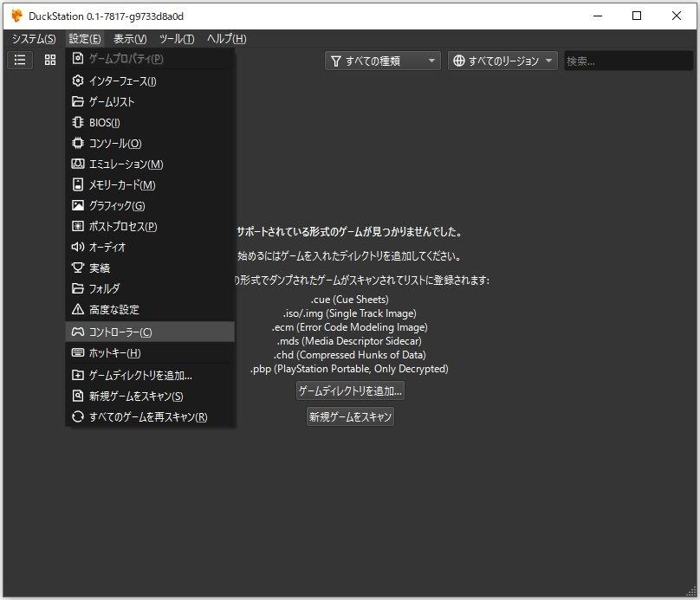Click the gear icon beside インターフェース
This screenshot has width=700, height=600.
pyautogui.click(x=78, y=81)
